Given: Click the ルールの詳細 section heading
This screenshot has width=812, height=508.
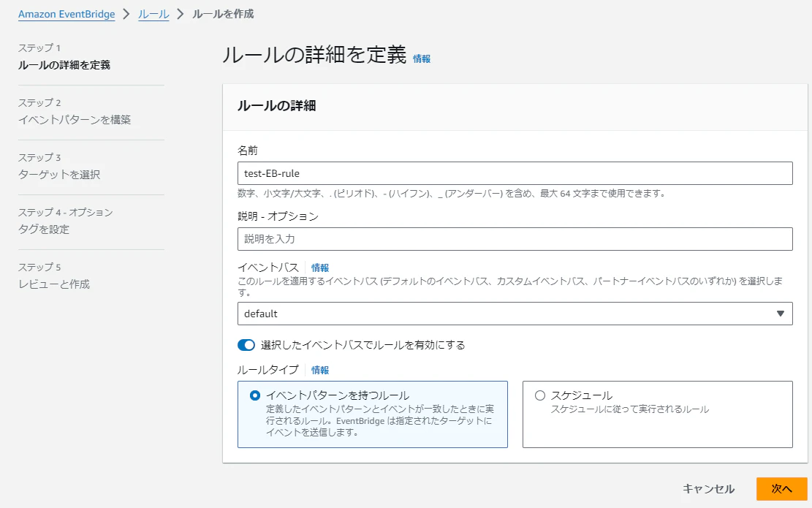Looking at the screenshot, I should pyautogui.click(x=276, y=106).
